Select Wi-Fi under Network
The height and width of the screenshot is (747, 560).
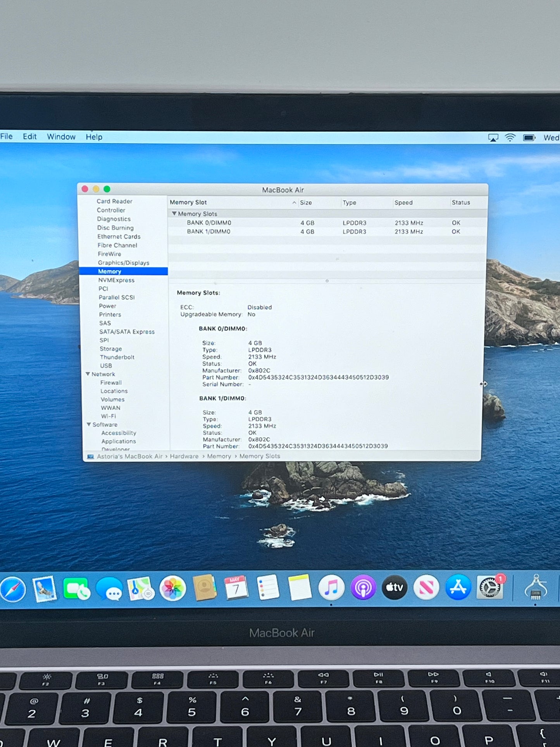pyautogui.click(x=109, y=416)
